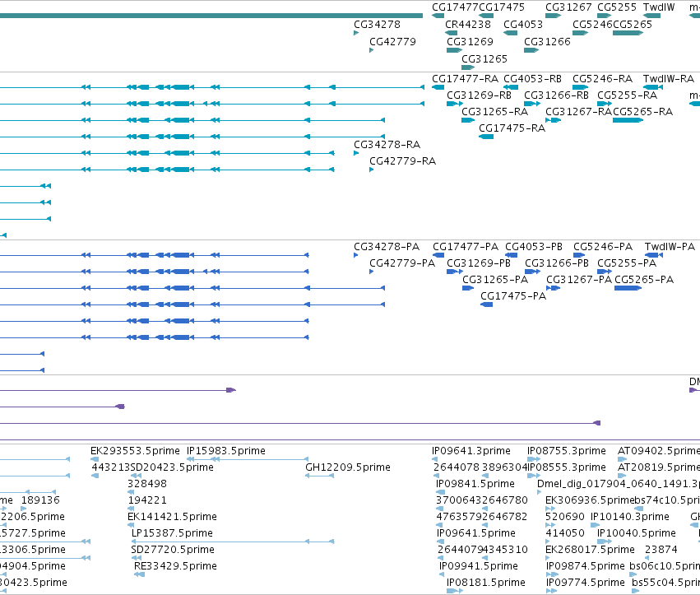Screen dimensions: 700x595
Task: Select transcript CG17477-RA
Action: pyautogui.click(x=466, y=79)
